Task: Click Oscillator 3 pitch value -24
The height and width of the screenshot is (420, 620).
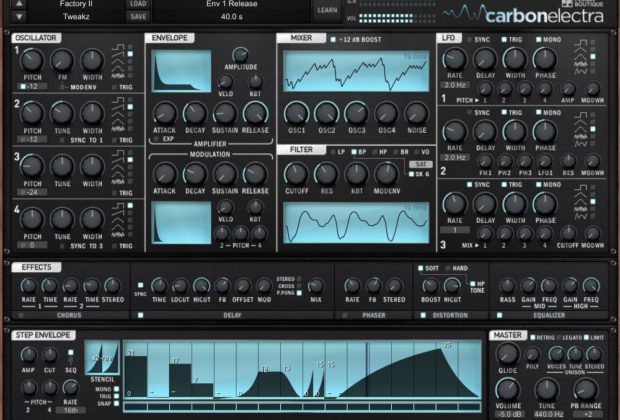Action: point(32,192)
